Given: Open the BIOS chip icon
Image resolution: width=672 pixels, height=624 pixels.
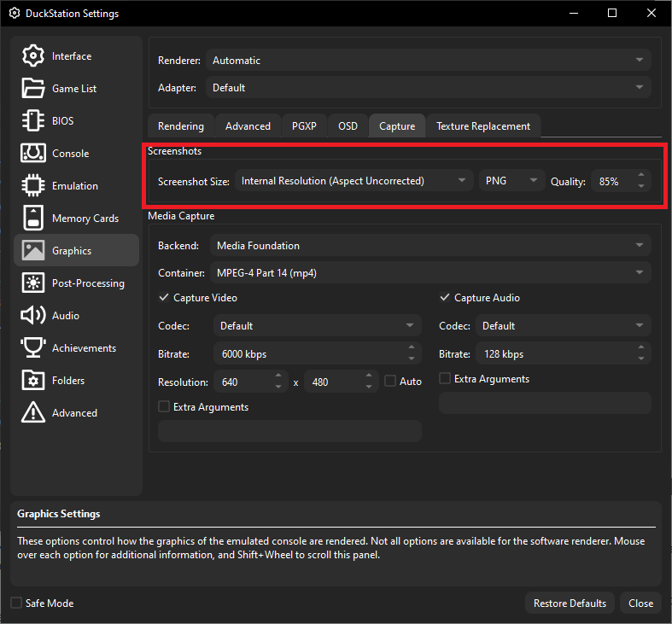Looking at the screenshot, I should [33, 120].
